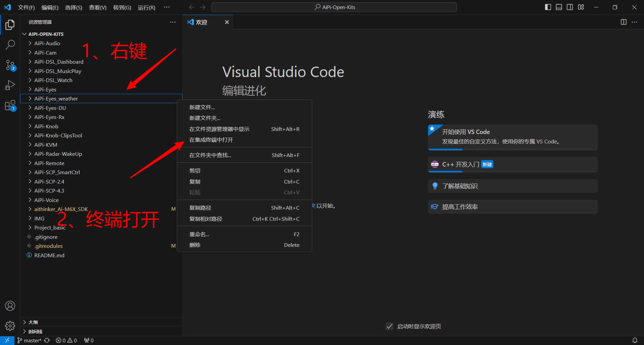Choose 重命名... from context menu
This screenshot has width=644, height=345.
tap(245, 234)
